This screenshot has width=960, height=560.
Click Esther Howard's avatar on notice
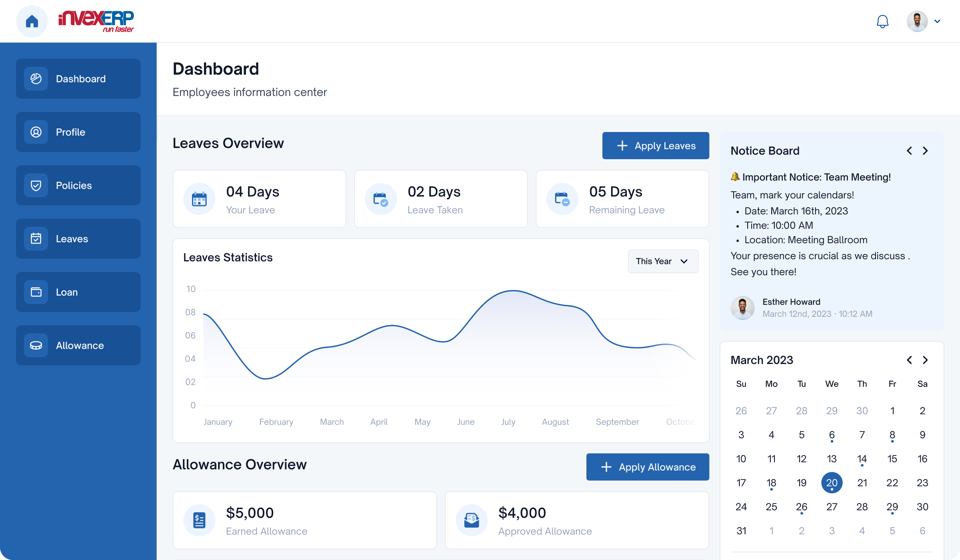742,308
